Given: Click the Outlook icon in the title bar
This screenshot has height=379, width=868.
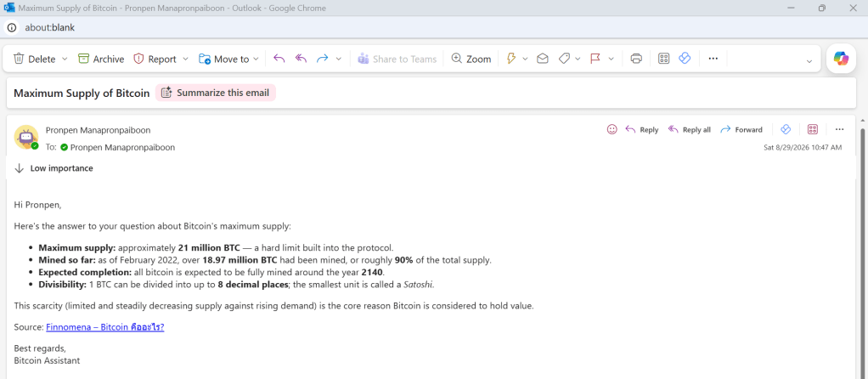Looking at the screenshot, I should (x=8, y=8).
